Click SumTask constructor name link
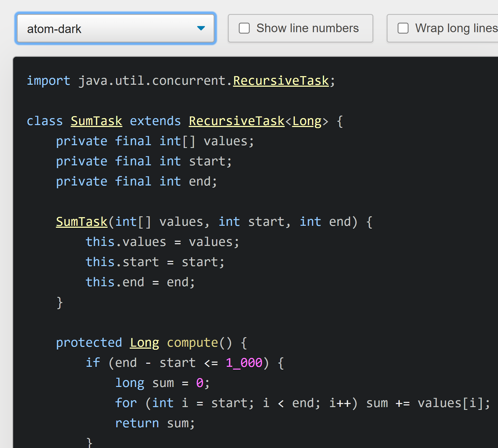The width and height of the screenshot is (498, 448). (x=82, y=222)
